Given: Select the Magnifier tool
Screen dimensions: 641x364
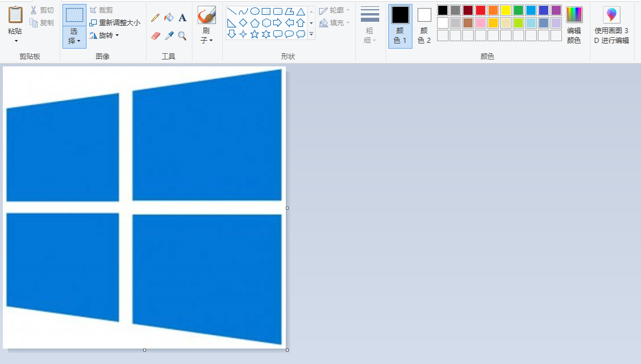Looking at the screenshot, I should click(182, 36).
